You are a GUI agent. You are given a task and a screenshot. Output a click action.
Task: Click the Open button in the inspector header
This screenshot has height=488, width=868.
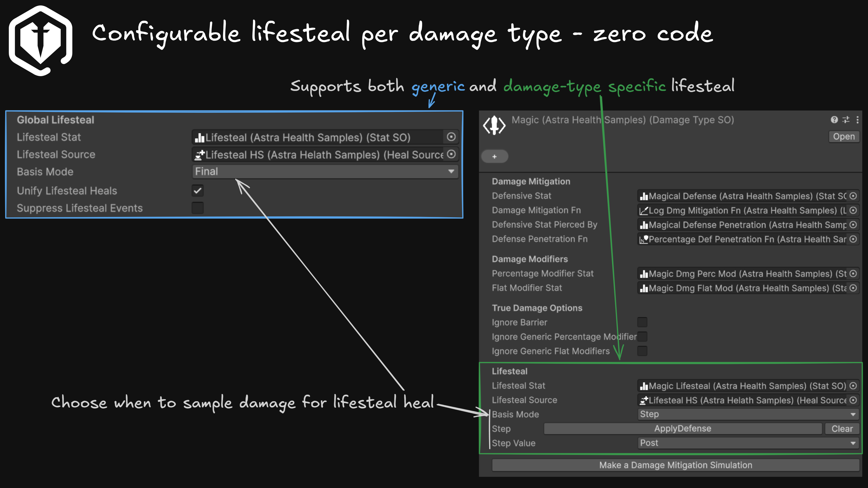(x=844, y=136)
